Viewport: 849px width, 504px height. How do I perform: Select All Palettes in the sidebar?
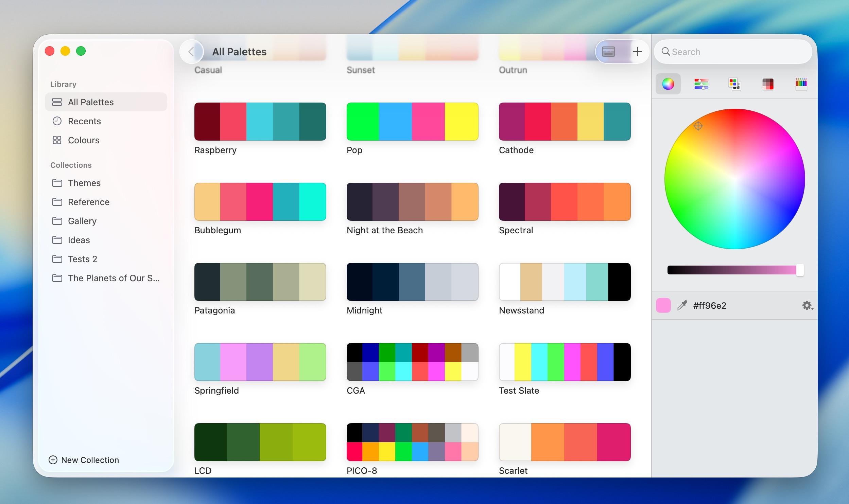click(x=106, y=102)
